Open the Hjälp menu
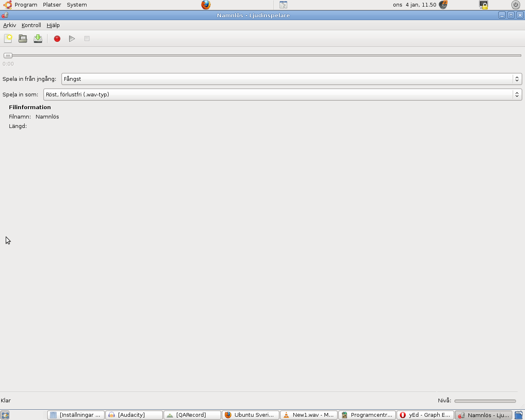Viewport: 525px width, 420px height. (x=53, y=25)
